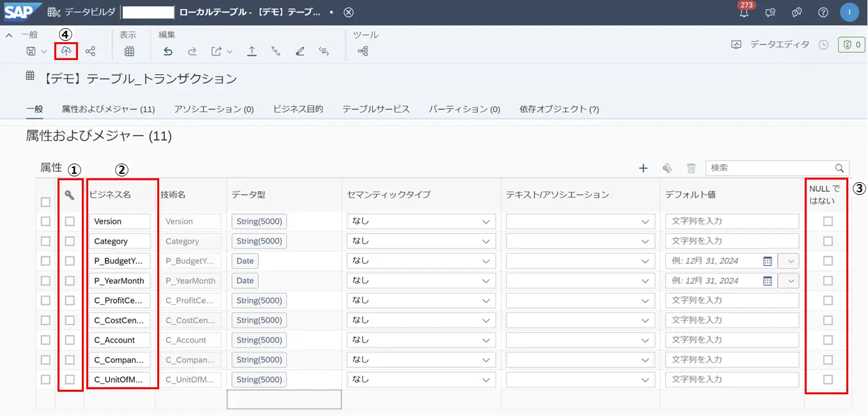Tick the key checkbox for Version row

[x=70, y=221]
